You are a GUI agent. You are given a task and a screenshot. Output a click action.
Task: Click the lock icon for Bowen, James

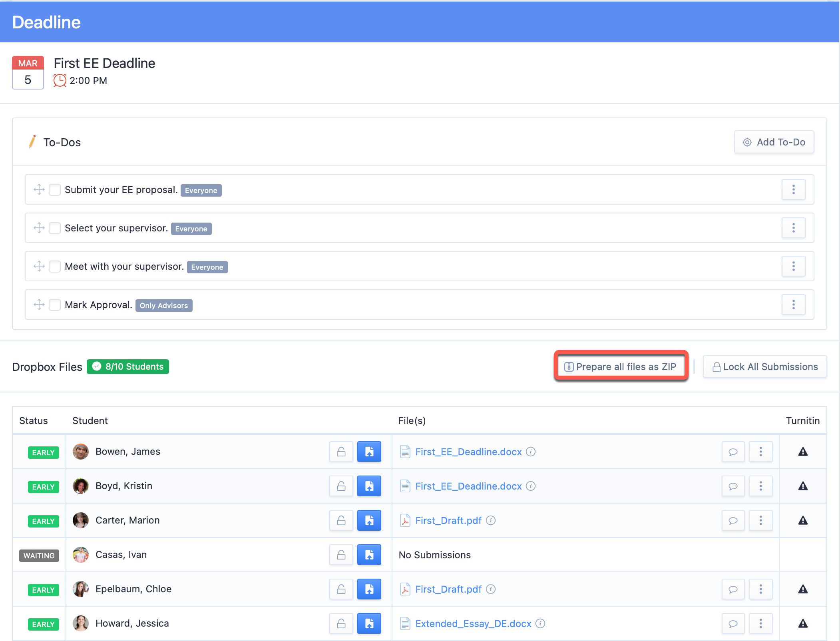point(341,452)
